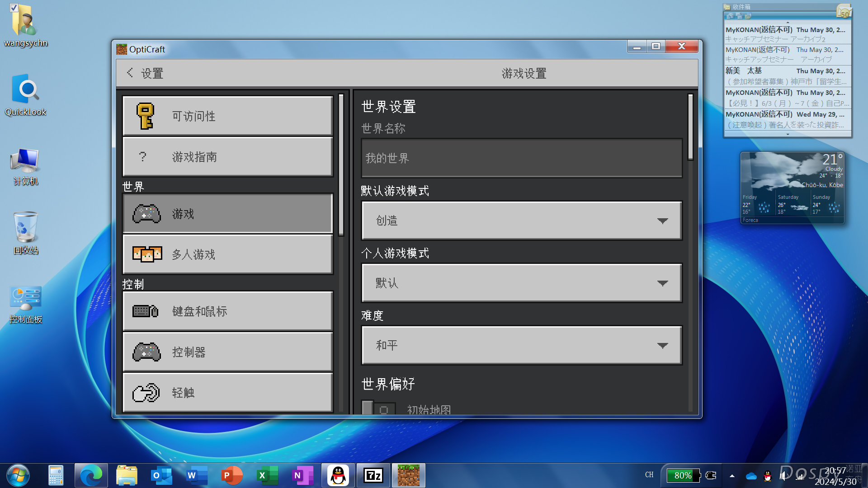Expand the 个人游戏模式 dropdown
Image resolution: width=868 pixels, height=488 pixels.
click(x=522, y=283)
